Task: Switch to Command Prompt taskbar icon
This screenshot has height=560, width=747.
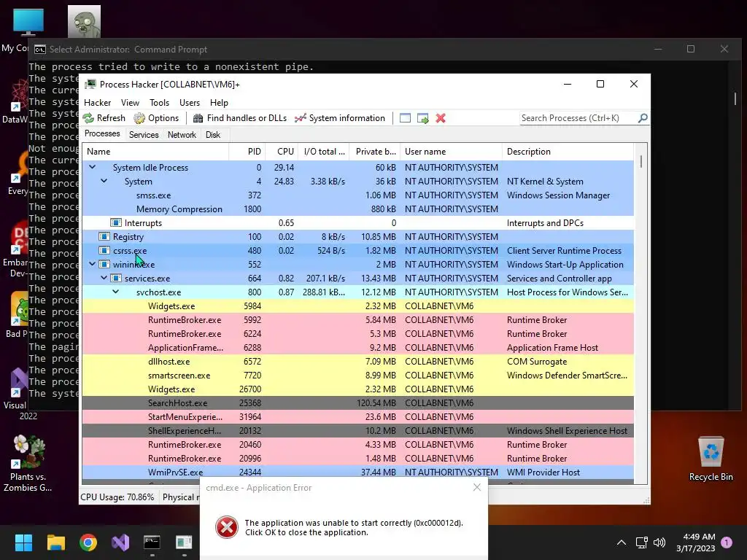Action: point(152,542)
